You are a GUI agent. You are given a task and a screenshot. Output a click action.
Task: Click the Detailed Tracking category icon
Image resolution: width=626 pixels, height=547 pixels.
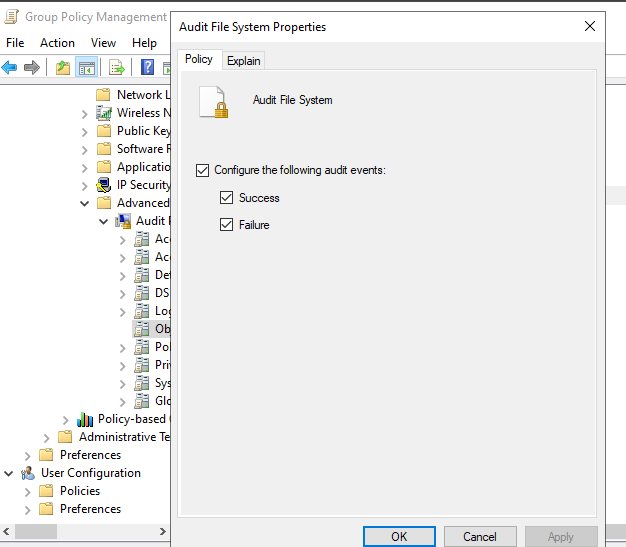click(x=142, y=275)
